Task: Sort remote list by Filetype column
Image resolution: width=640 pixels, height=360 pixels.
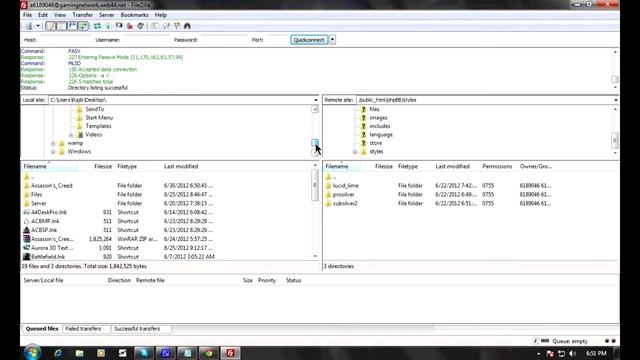Action: (408, 167)
